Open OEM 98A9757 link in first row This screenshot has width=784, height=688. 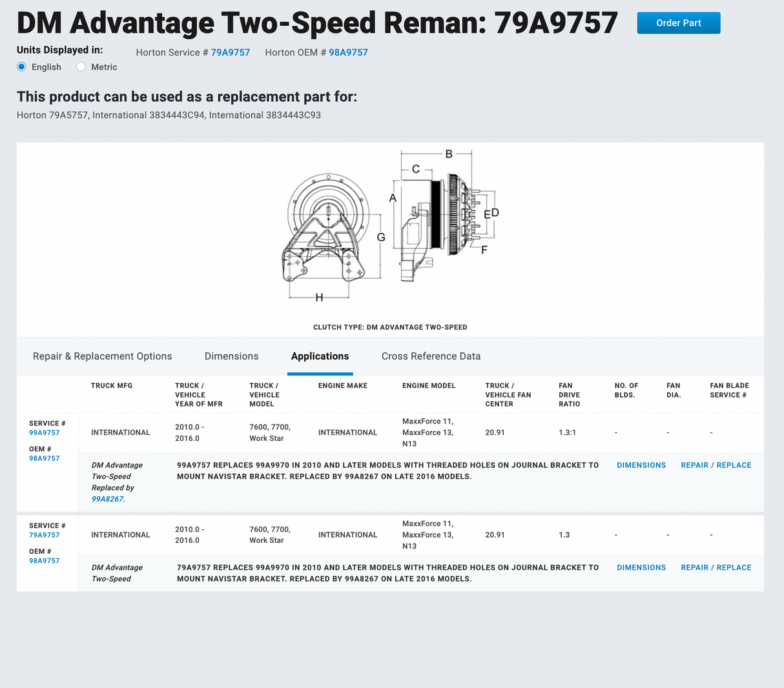coord(44,458)
